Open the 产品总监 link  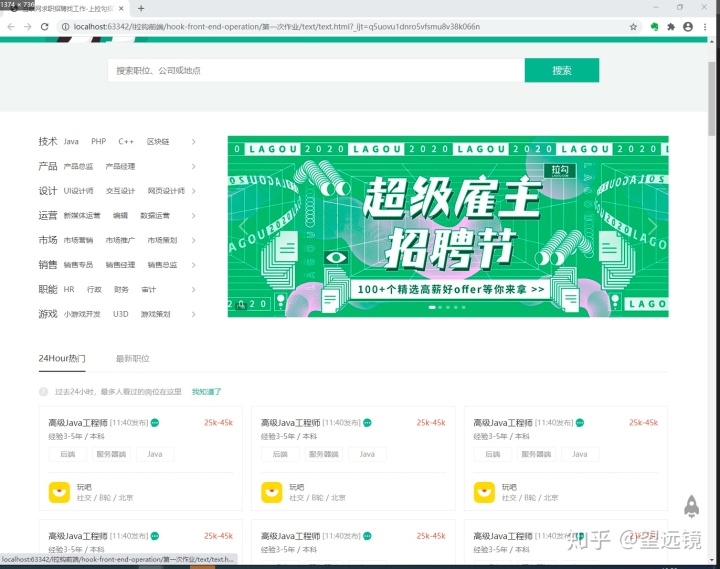tap(78, 166)
